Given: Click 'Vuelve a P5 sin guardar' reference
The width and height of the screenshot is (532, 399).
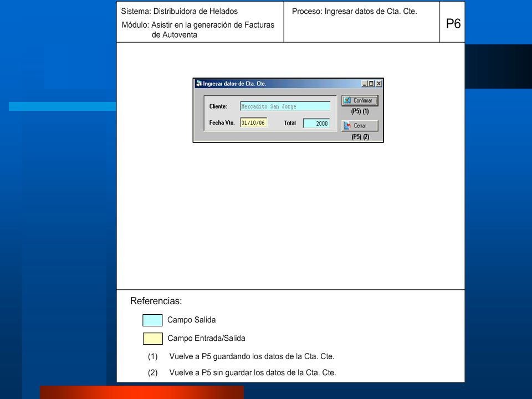Looking at the screenshot, I should pos(253,372).
